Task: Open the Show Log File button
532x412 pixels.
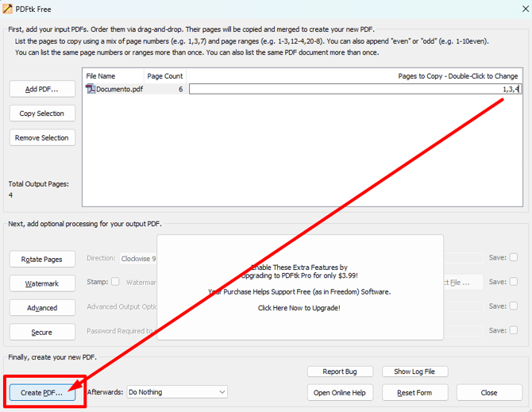Action: 414,372
